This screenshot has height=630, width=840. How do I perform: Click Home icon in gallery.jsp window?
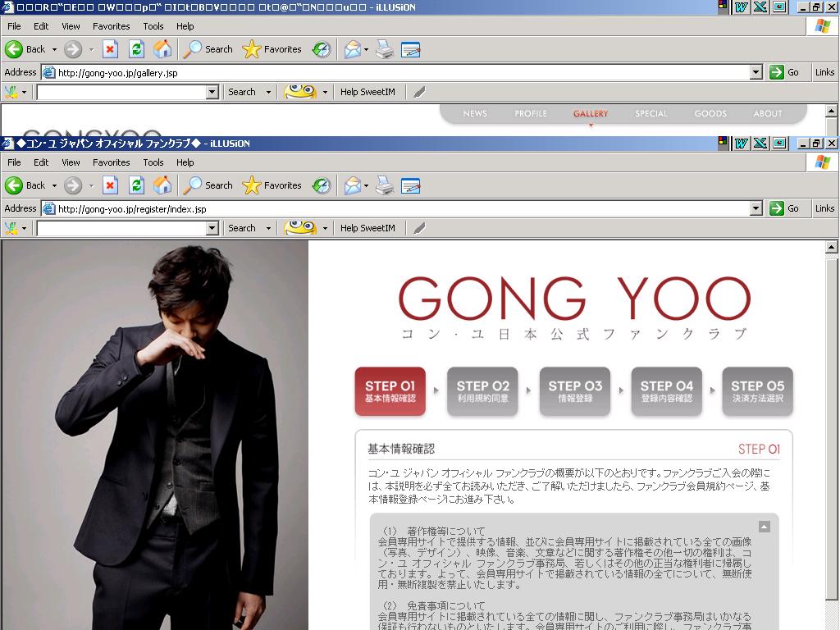pos(162,49)
